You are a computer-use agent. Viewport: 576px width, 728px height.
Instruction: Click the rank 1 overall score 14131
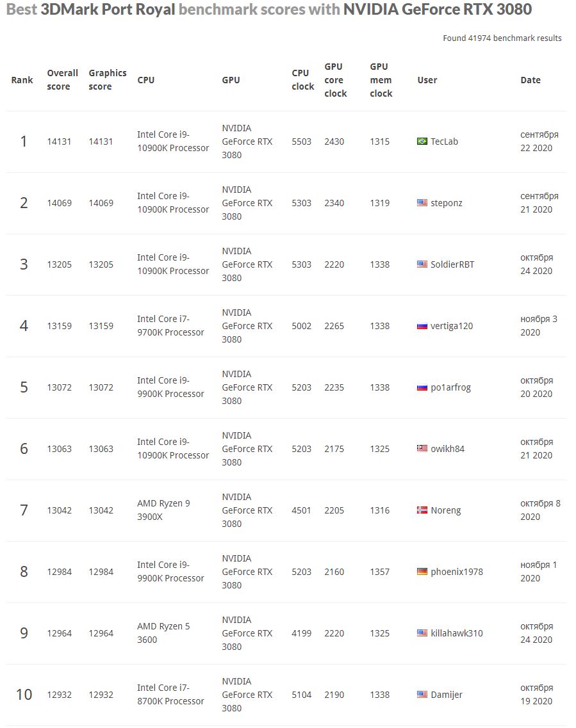pyautogui.click(x=59, y=142)
